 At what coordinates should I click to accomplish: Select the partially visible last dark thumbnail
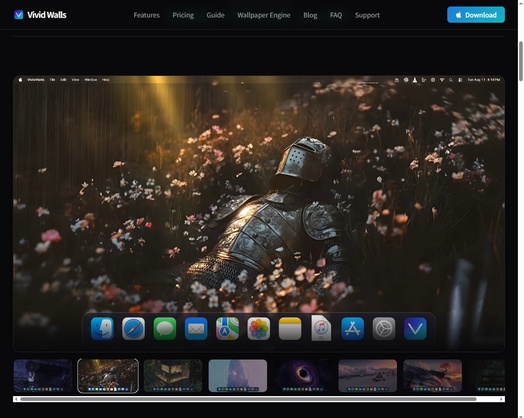pos(487,376)
